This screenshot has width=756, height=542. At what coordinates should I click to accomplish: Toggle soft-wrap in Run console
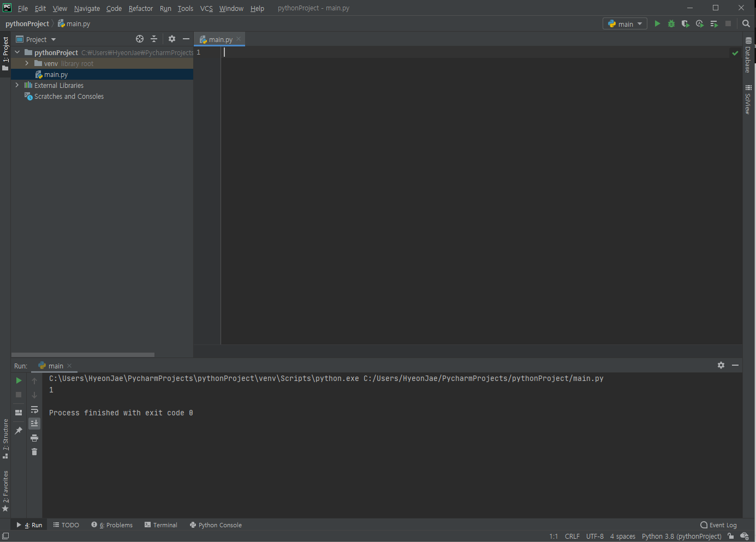pyautogui.click(x=34, y=409)
